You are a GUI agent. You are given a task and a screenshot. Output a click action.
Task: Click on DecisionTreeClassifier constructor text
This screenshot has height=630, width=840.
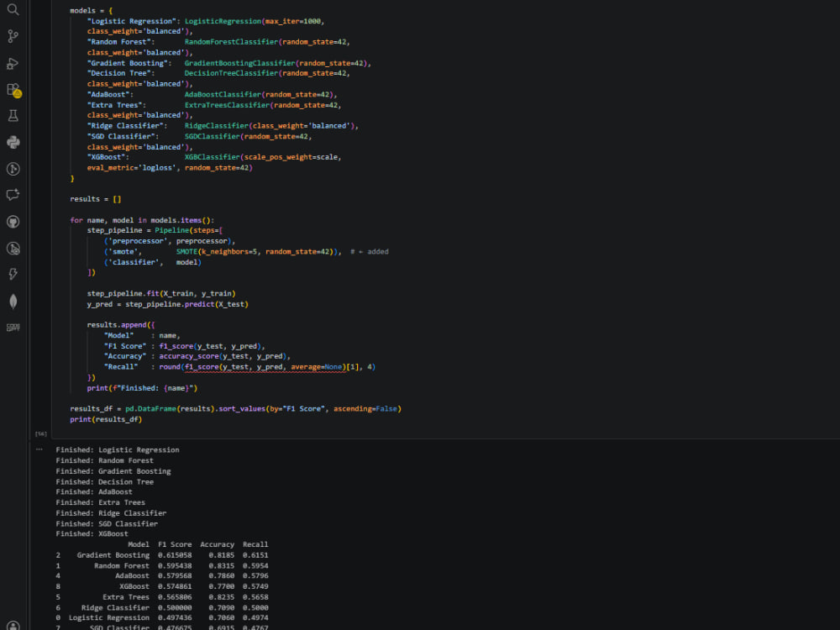pyautogui.click(x=265, y=73)
